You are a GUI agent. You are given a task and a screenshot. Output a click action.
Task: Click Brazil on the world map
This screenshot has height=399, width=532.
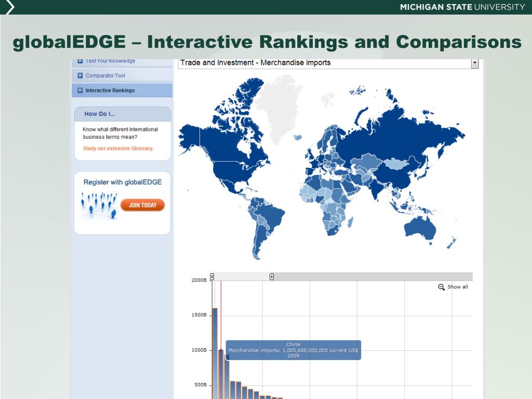tap(271, 216)
